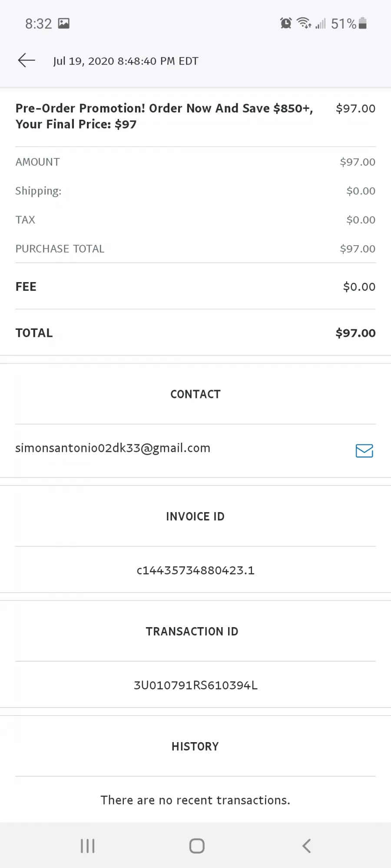The height and width of the screenshot is (868, 391).
Task: Tap the Android navigation back chevron
Action: pos(306,846)
